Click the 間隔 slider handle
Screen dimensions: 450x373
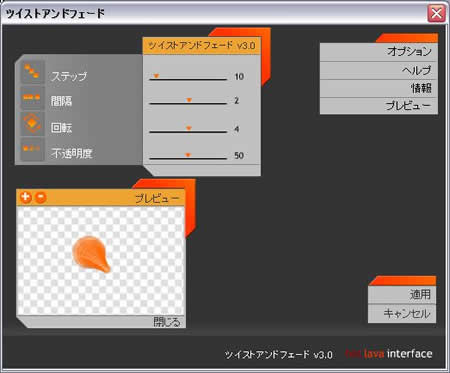[x=189, y=100]
